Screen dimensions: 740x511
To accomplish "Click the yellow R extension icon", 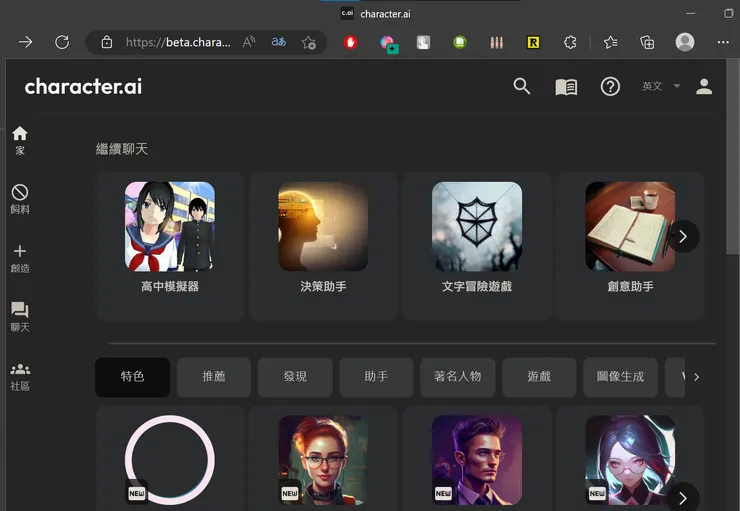I will (533, 42).
